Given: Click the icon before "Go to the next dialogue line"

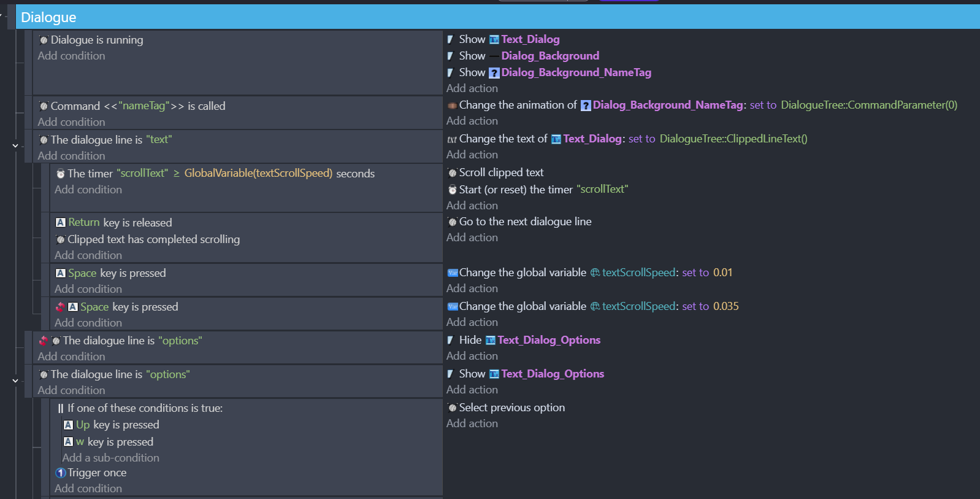Looking at the screenshot, I should (452, 222).
